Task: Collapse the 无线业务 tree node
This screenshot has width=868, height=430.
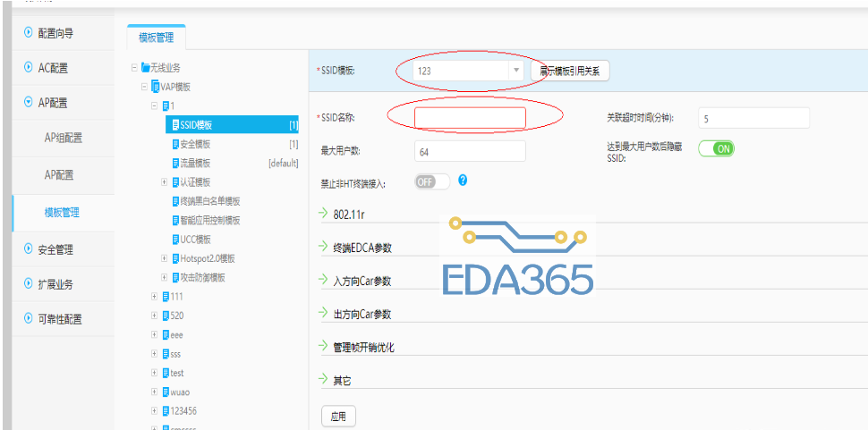Action: (x=134, y=68)
